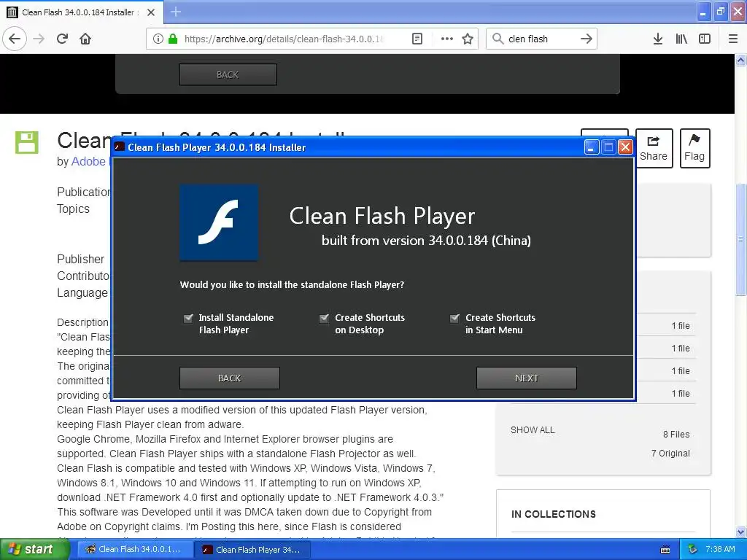Click the BACK button in the webpage preview
The width and height of the screenshot is (747, 560).
(228, 75)
